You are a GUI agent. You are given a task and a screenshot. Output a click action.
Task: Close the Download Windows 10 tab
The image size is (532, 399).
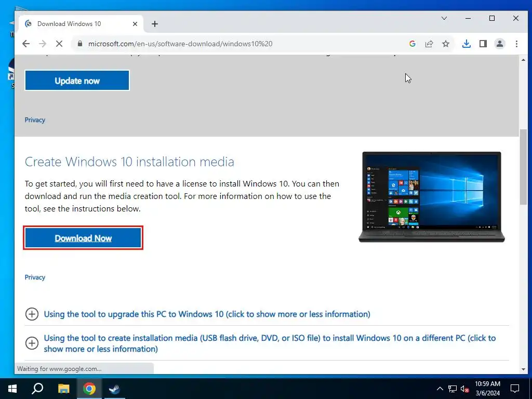tap(135, 24)
